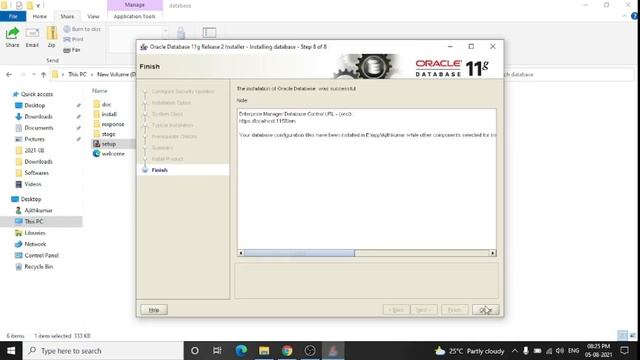The height and width of the screenshot is (360, 640).
Task: Click the taskbar search box
Action: click(103, 351)
